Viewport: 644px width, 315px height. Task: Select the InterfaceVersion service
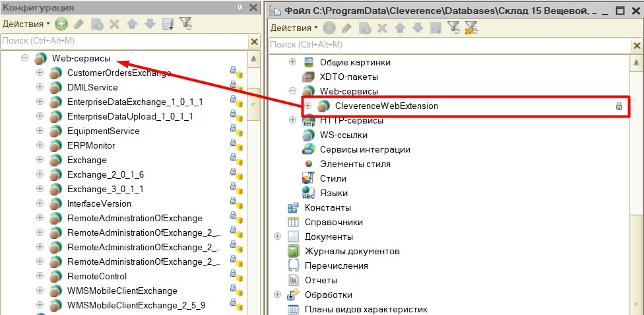[99, 203]
